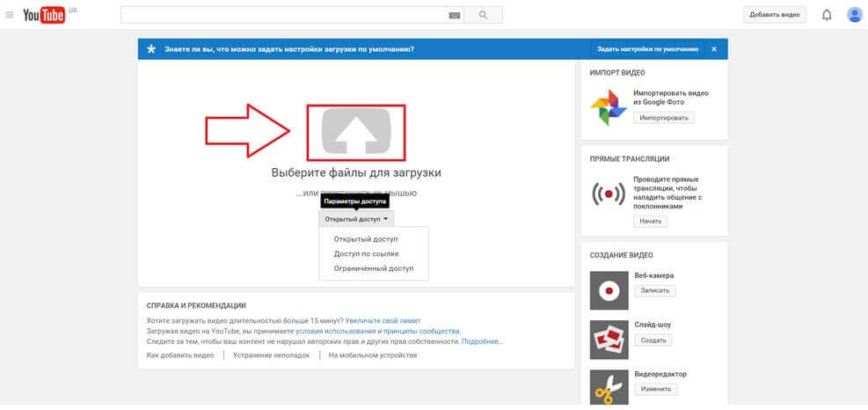868x410 pixels.
Task: Click inside the YouTube search field
Action: [283, 15]
